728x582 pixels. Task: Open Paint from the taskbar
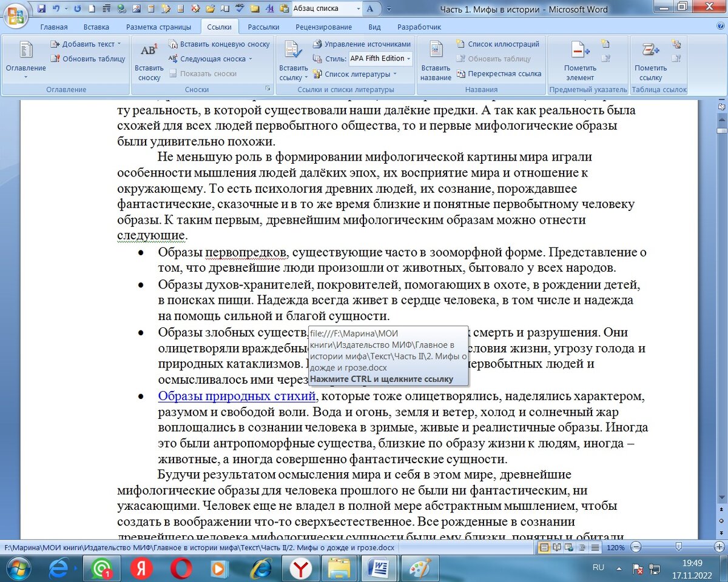(x=420, y=569)
